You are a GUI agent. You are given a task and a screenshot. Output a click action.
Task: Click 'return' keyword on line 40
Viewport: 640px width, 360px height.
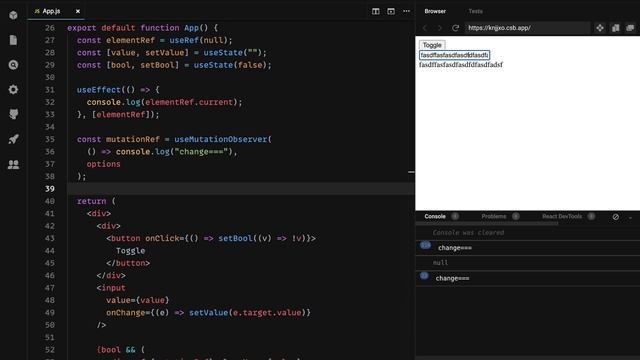[x=91, y=201]
